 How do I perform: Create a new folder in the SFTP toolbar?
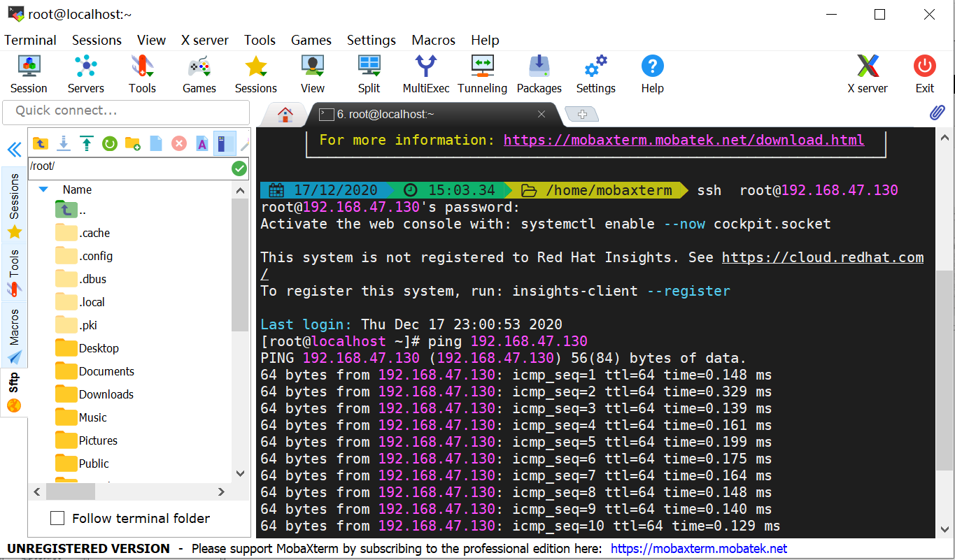(133, 143)
